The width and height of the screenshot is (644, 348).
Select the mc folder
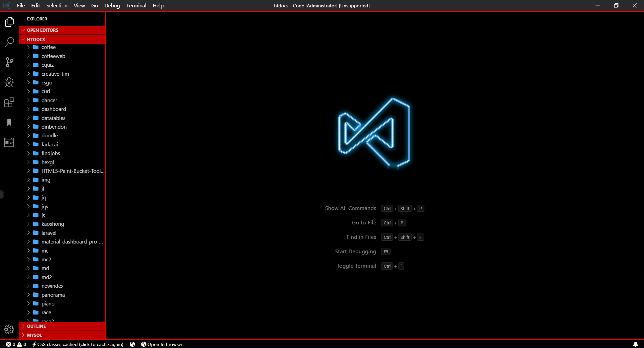click(x=62, y=251)
